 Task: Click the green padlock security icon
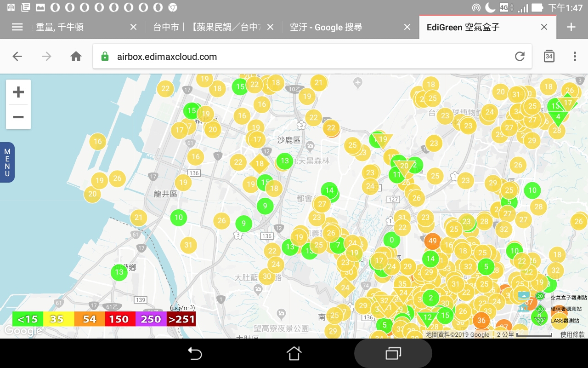[x=105, y=57]
